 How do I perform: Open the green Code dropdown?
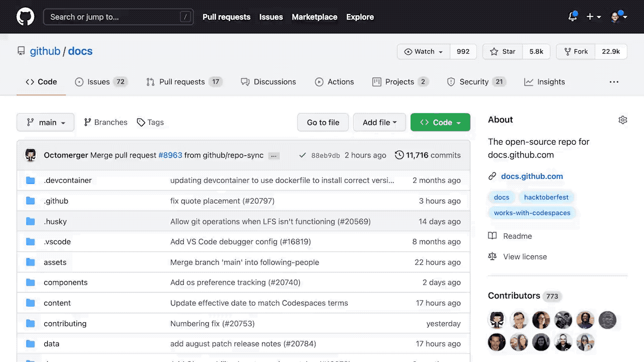(x=440, y=122)
